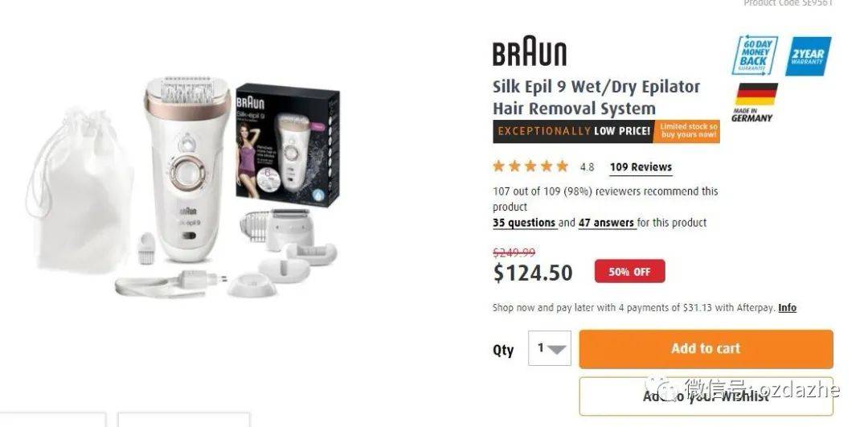
Task: Click the product title Silk Epil 9
Action: [x=596, y=97]
